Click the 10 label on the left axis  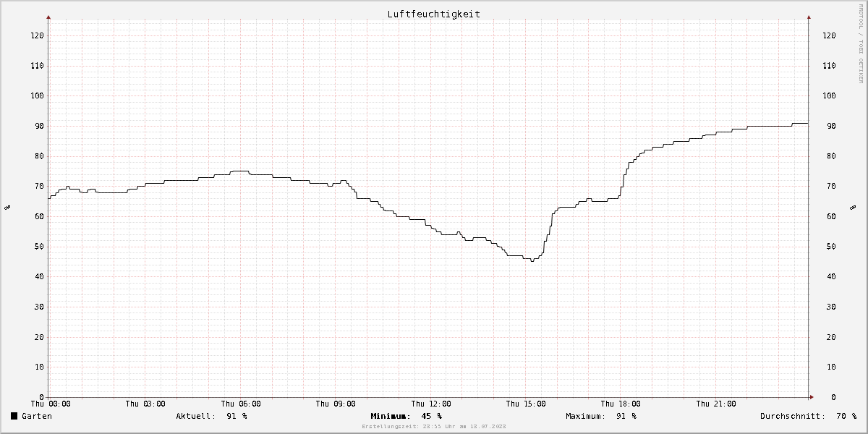pos(39,367)
